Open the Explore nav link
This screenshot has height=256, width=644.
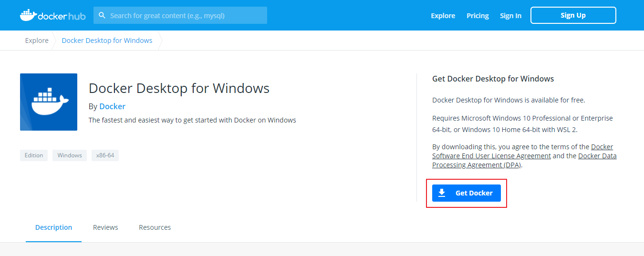443,16
